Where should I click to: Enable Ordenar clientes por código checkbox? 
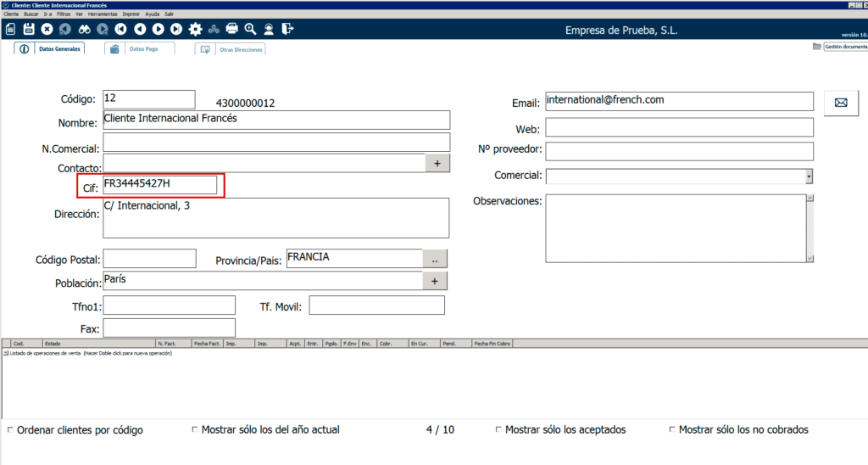pyautogui.click(x=10, y=430)
